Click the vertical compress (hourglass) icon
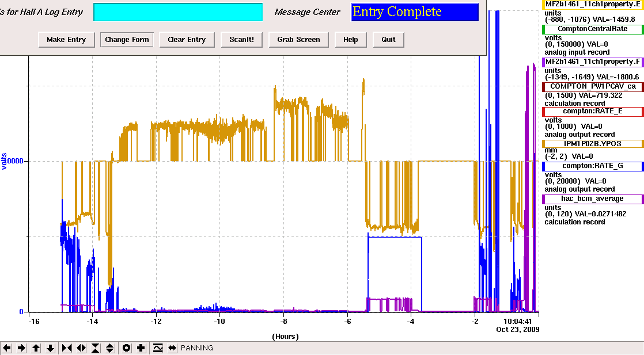Viewport: 644px width, 355px height. [95, 348]
